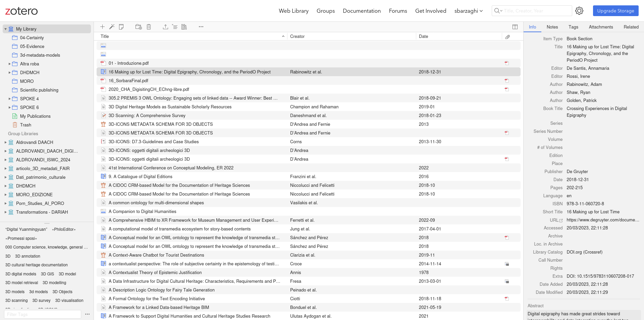Click the Filter Tags input field
Screen dimensions: 644x320
(43, 314)
